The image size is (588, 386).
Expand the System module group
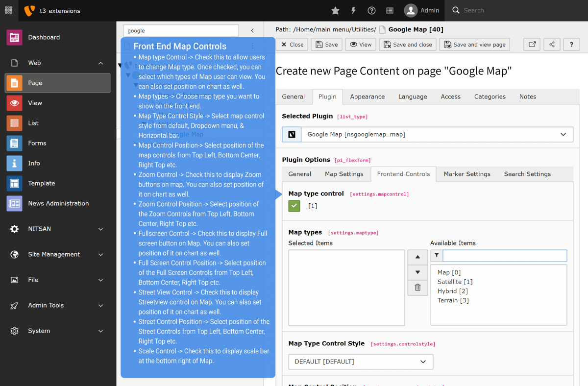[58, 331]
